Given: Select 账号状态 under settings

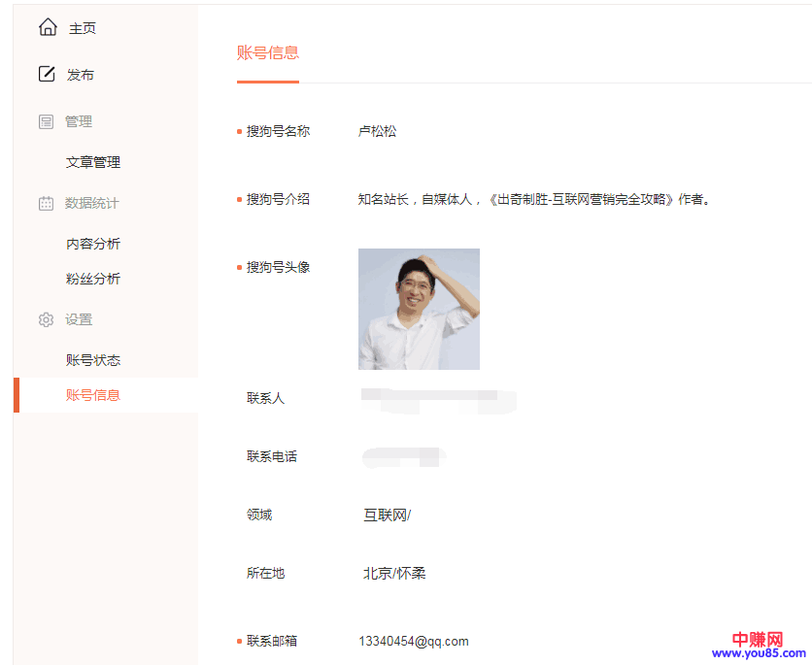Looking at the screenshot, I should pyautogui.click(x=93, y=360).
